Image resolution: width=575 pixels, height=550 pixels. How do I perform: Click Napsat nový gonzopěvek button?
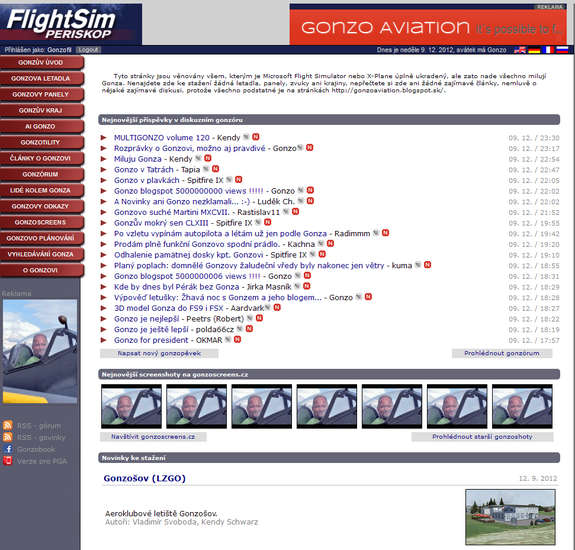(x=159, y=353)
